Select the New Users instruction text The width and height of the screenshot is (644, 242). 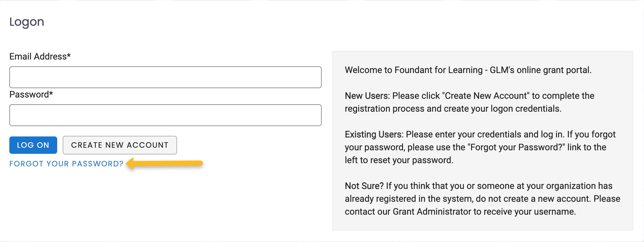[x=469, y=102]
